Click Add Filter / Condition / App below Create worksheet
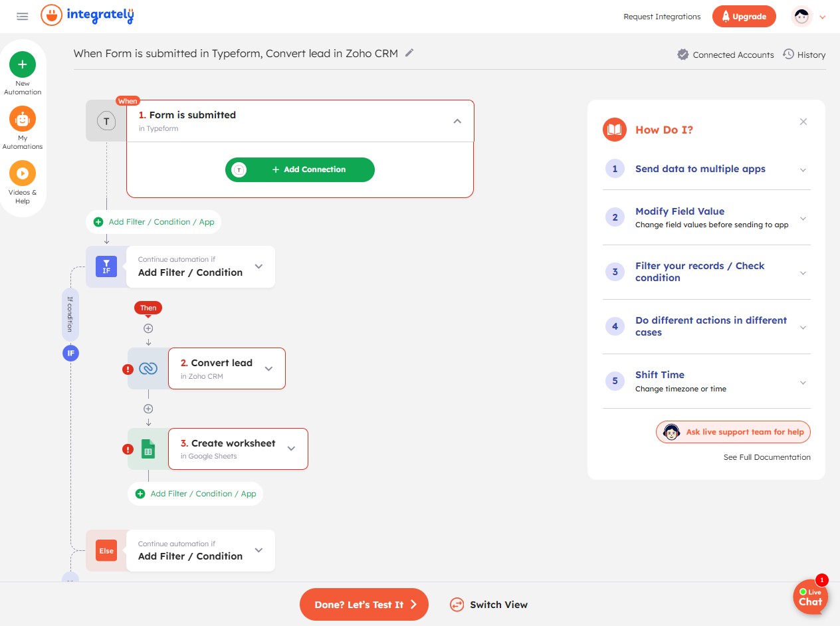 click(x=195, y=494)
